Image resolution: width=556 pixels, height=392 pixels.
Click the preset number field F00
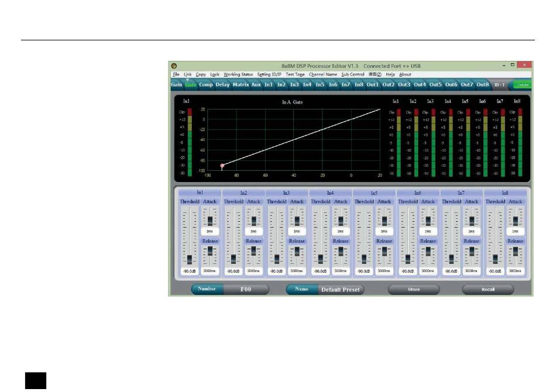click(246, 289)
